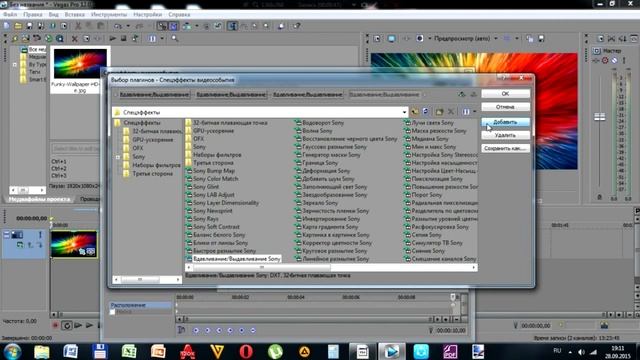Image resolution: width=640 pixels, height=360 pixels.
Task: Click OK in the plugin chooser
Action: click(505, 93)
